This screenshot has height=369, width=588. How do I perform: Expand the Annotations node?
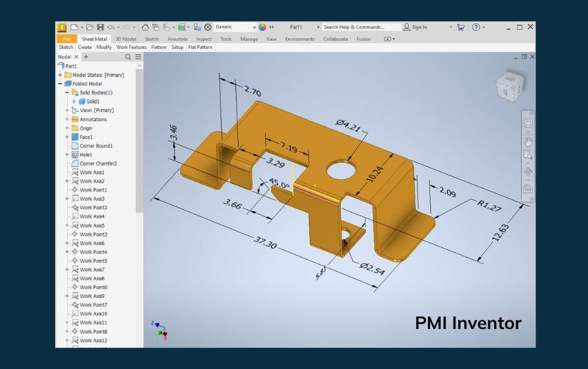pos(67,119)
